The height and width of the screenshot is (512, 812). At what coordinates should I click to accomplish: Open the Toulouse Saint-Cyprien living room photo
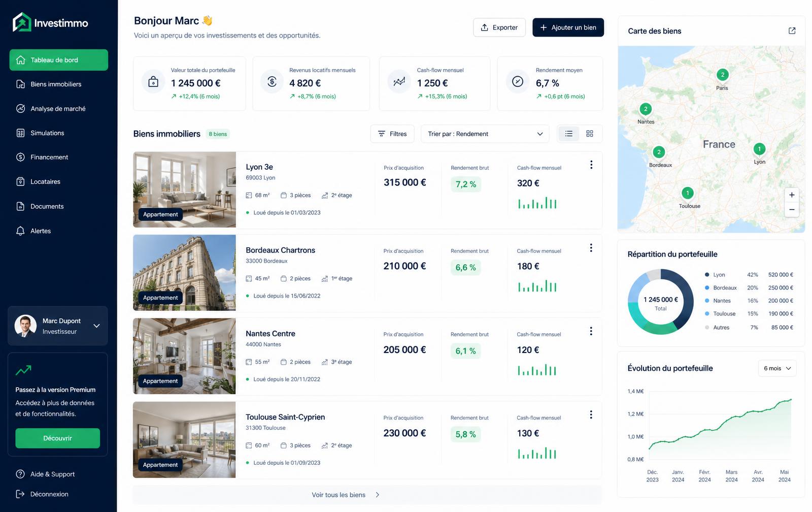tap(185, 440)
